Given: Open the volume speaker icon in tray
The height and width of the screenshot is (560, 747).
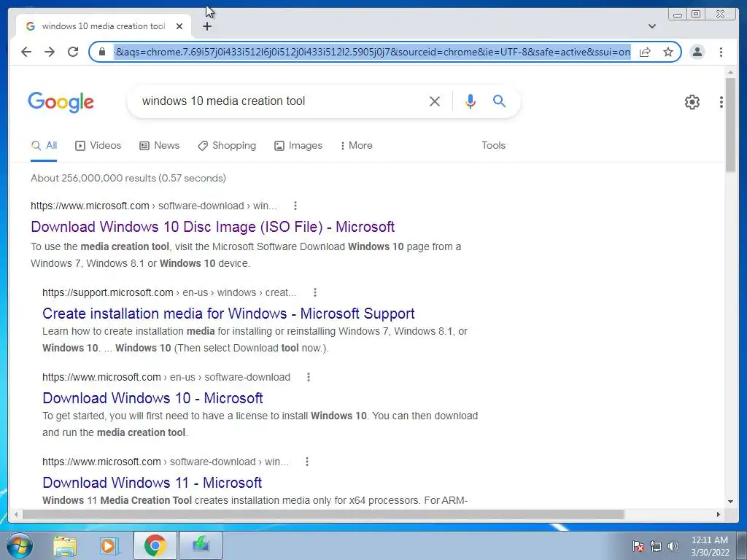Looking at the screenshot, I should tap(673, 546).
